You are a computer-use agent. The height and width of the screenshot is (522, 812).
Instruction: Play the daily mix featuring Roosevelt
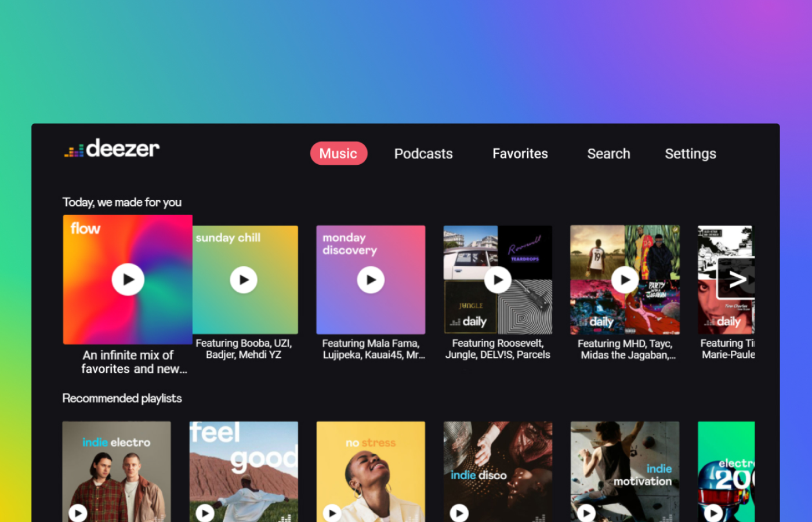[x=498, y=280]
